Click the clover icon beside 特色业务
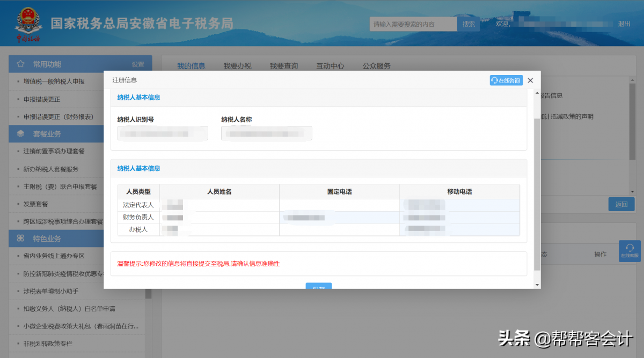Image resolution: width=644 pixels, height=358 pixels. click(20, 238)
